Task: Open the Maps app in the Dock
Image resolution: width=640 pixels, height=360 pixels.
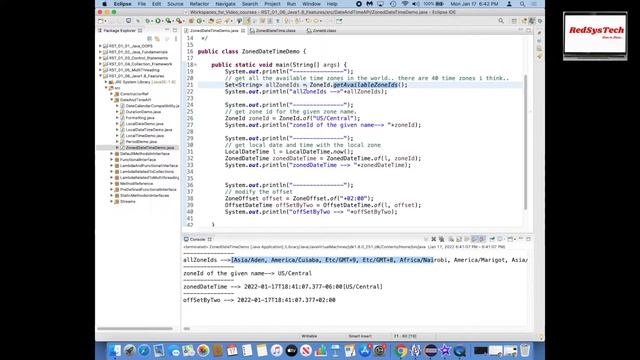Action: click(x=188, y=350)
